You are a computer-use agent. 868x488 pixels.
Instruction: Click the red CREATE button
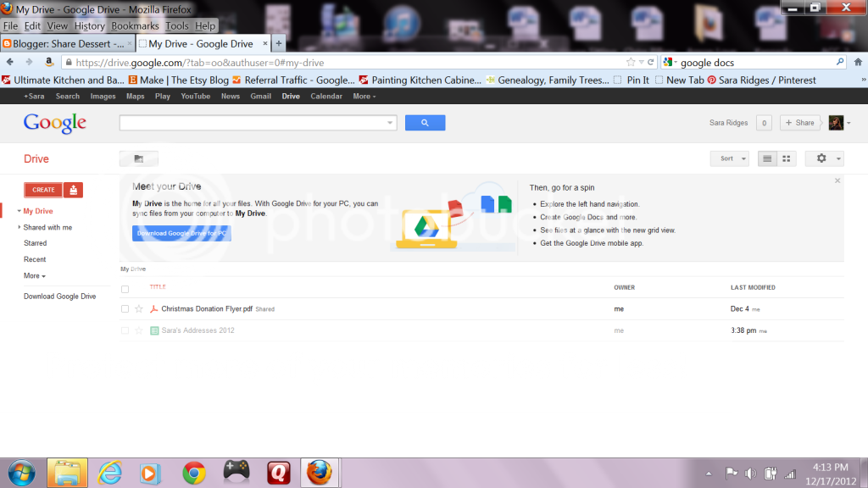[x=43, y=190]
